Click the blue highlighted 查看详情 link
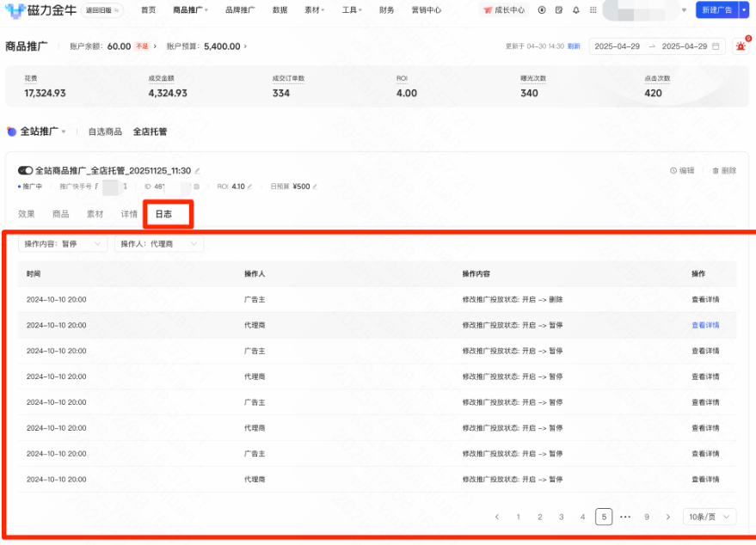Viewport: 756px width, 545px height. pos(705,325)
